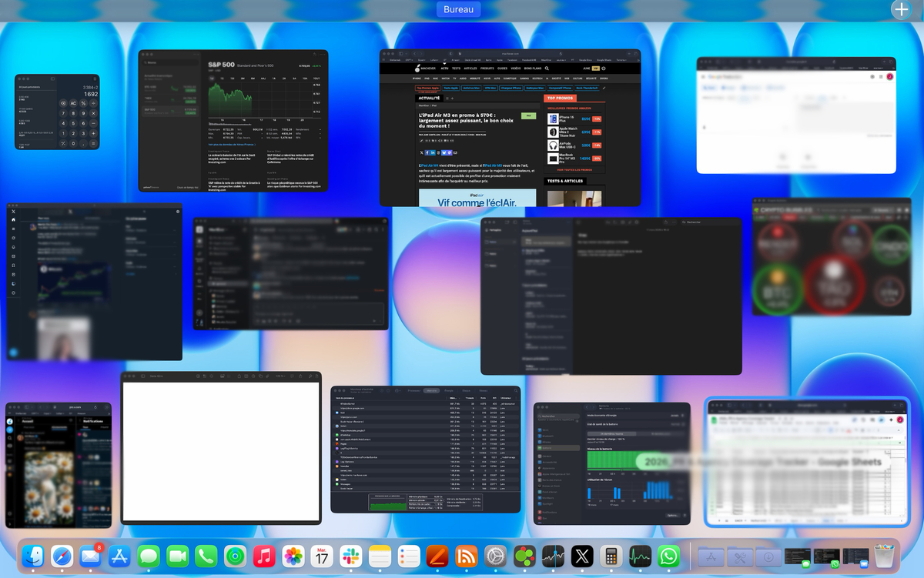924x578 pixels.
Task: Toggle the 'VPN Mac' filter pill
Action: [490, 88]
